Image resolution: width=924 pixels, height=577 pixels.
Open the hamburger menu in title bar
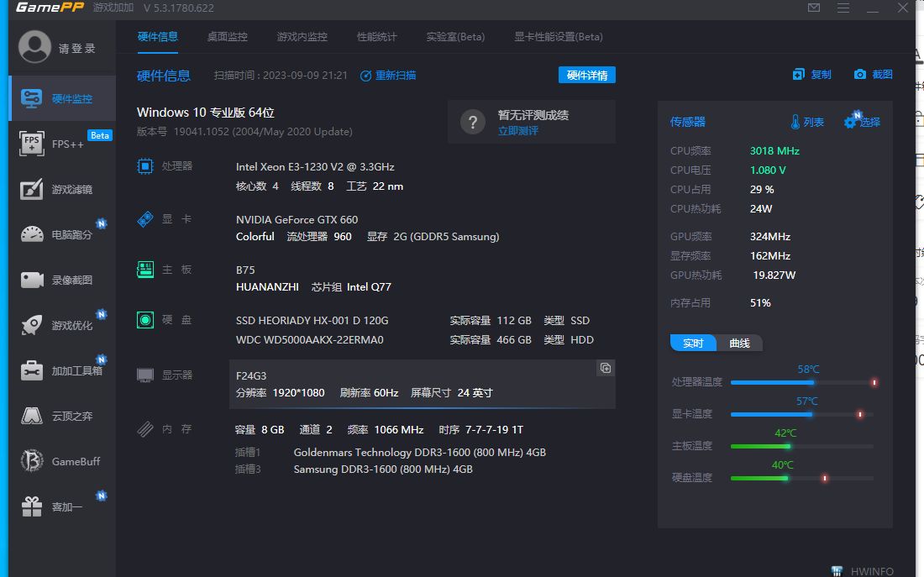pos(843,8)
